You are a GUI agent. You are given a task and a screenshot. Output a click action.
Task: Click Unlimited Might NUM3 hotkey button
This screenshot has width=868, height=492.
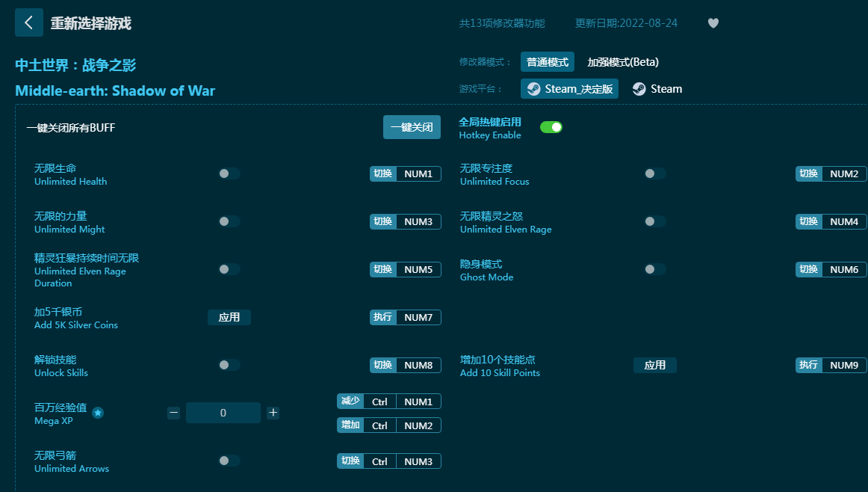[406, 221]
